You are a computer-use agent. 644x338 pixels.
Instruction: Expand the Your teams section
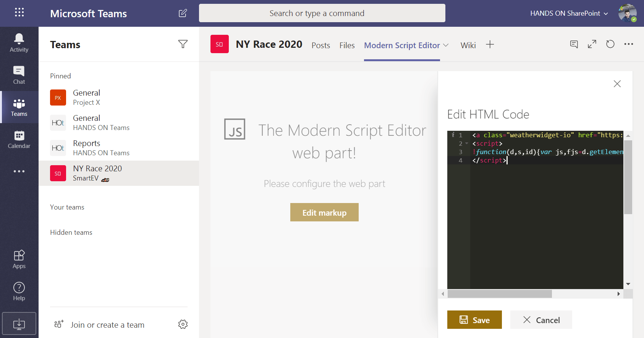pyautogui.click(x=67, y=207)
